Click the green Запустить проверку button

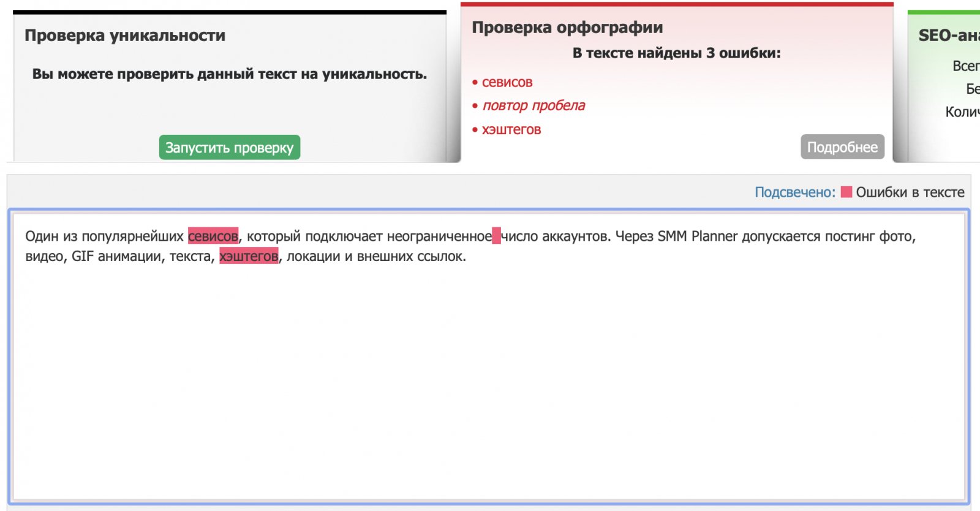[230, 148]
